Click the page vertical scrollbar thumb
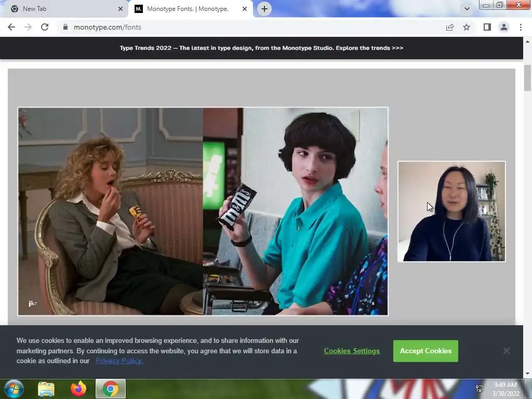This screenshot has height=399, width=532. pos(527,78)
